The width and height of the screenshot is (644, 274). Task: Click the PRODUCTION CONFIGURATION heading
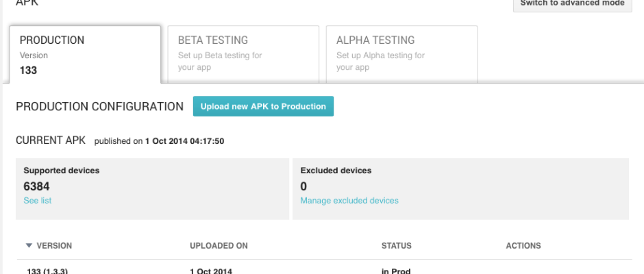tap(99, 107)
